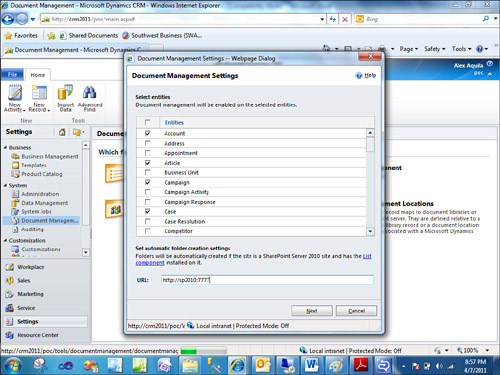
Task: Open Templates in Settings tree
Action: [34, 165]
